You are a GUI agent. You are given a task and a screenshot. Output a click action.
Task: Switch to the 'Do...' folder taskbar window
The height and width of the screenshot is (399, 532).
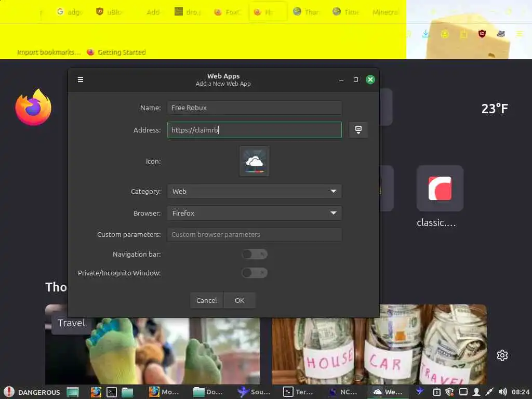coord(208,392)
